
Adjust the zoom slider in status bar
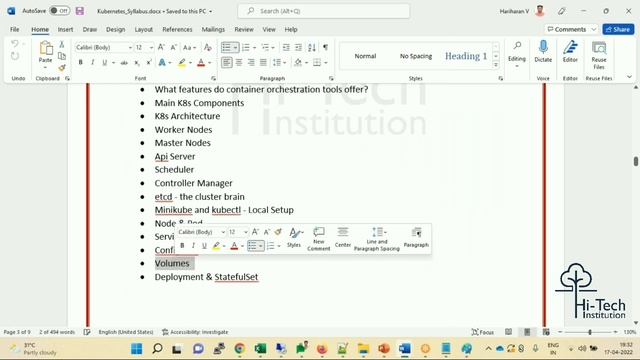[590, 332]
